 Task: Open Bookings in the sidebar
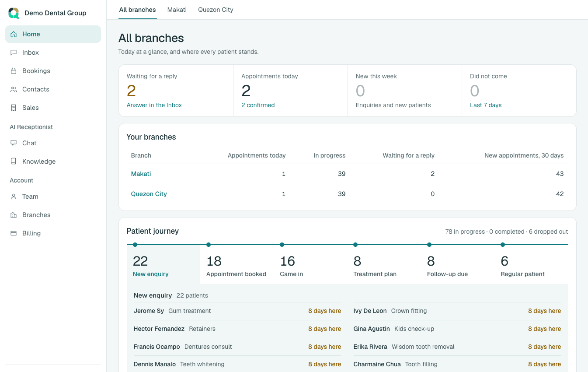(53, 71)
